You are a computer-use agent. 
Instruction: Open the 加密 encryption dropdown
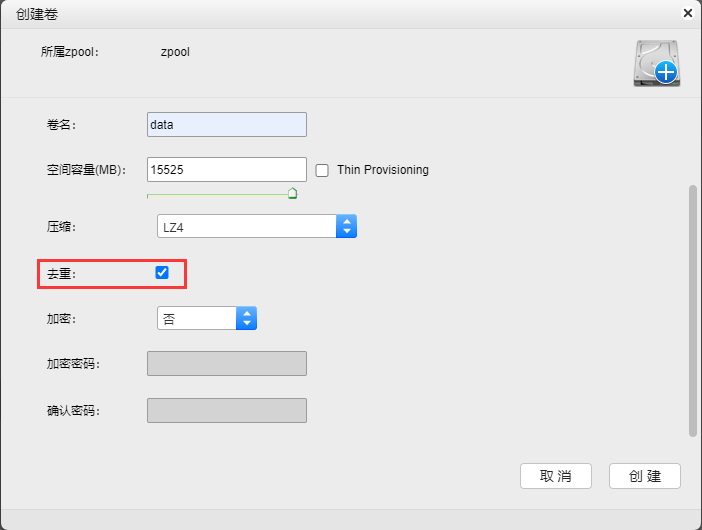click(x=207, y=318)
